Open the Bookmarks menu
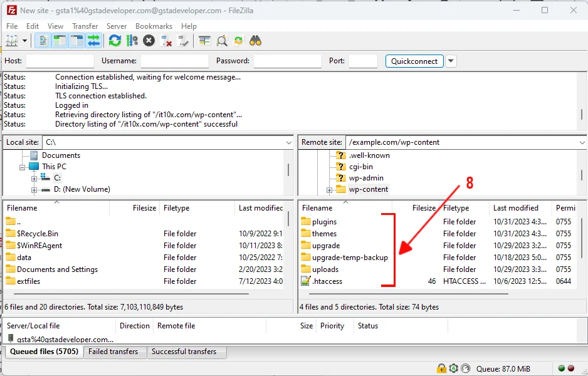588x376 pixels. [154, 26]
